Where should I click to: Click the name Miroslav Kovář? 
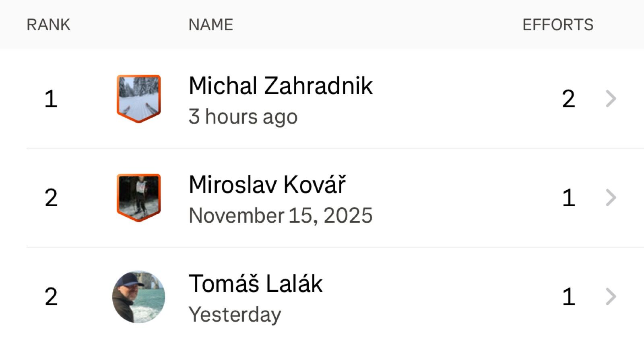point(267,185)
